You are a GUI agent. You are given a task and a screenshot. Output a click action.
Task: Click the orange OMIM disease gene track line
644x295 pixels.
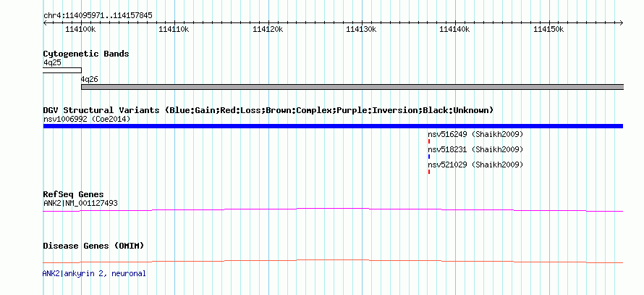(x=333, y=261)
